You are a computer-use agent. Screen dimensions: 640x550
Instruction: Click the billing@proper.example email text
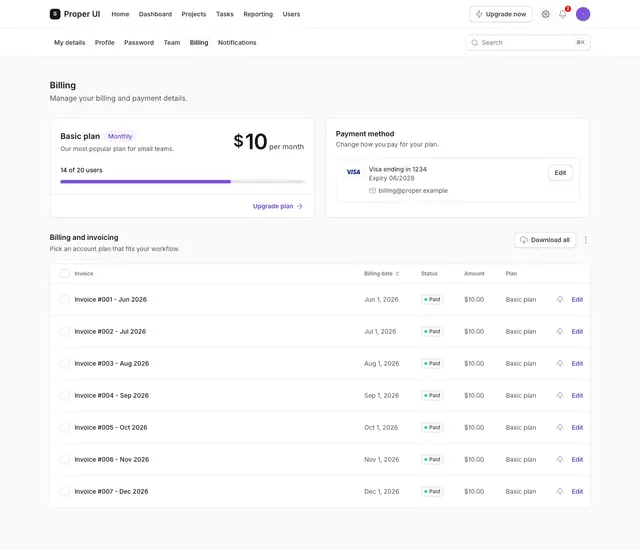point(413,191)
